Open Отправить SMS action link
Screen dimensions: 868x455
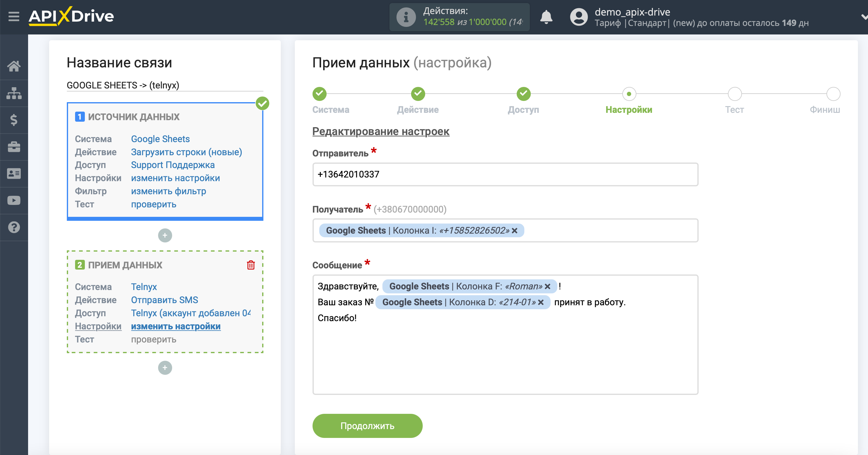165,300
